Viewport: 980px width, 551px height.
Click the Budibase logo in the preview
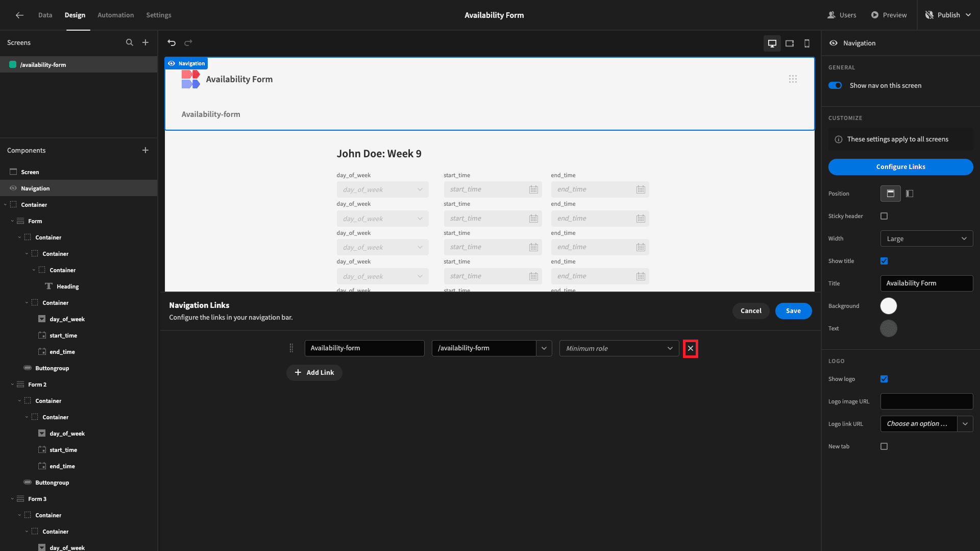pos(190,79)
